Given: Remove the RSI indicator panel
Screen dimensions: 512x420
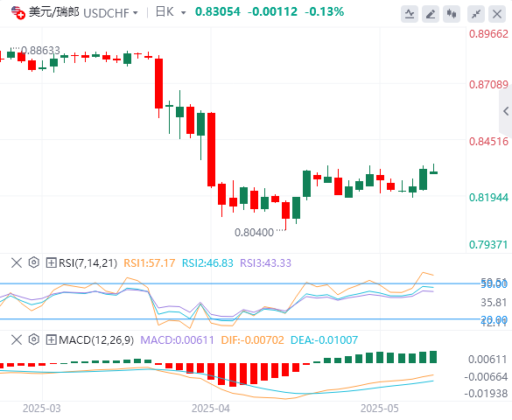Looking at the screenshot, I should [x=17, y=262].
